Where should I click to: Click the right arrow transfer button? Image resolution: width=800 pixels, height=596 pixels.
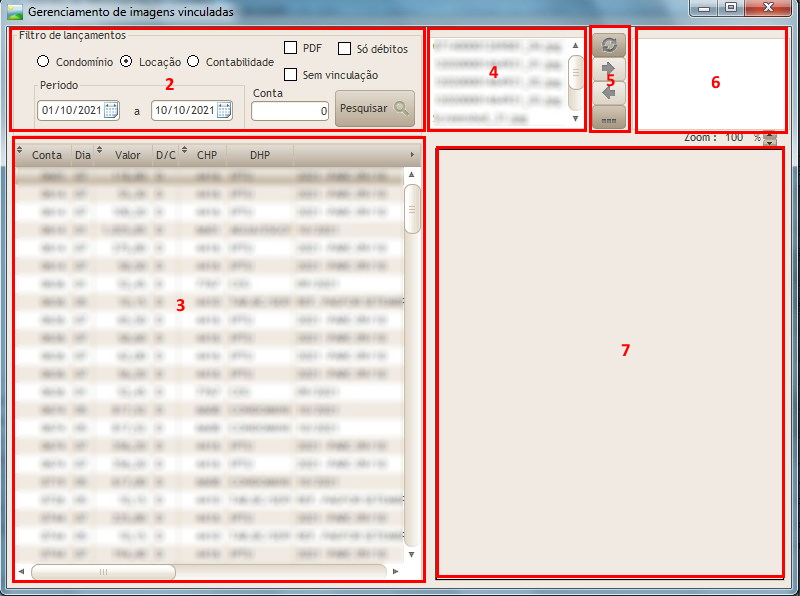608,70
